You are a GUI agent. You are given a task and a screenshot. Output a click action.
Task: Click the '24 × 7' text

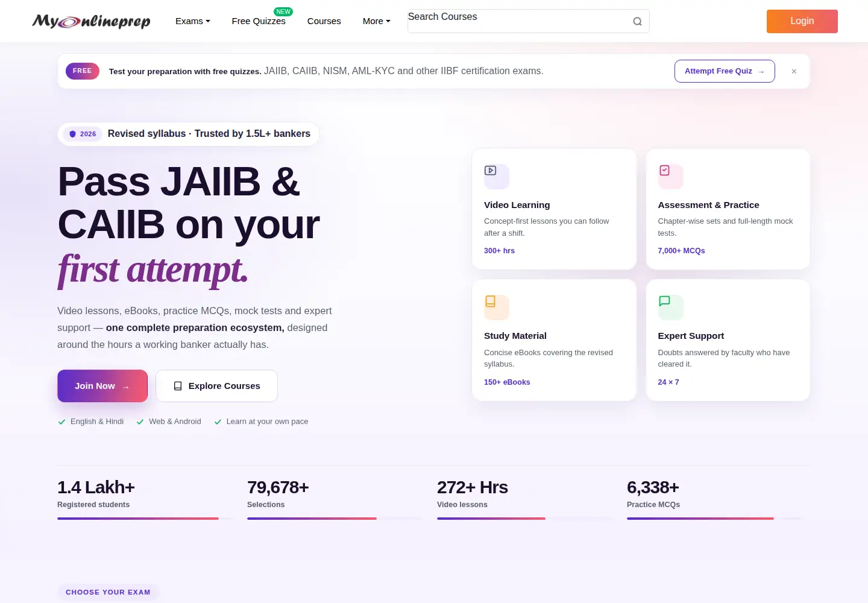coord(668,382)
